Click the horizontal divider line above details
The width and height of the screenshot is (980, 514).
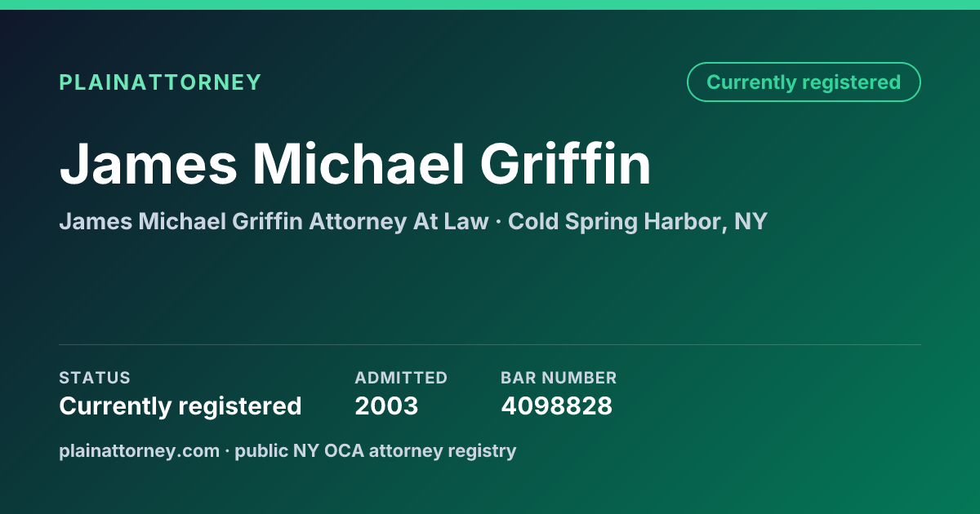tap(490, 344)
